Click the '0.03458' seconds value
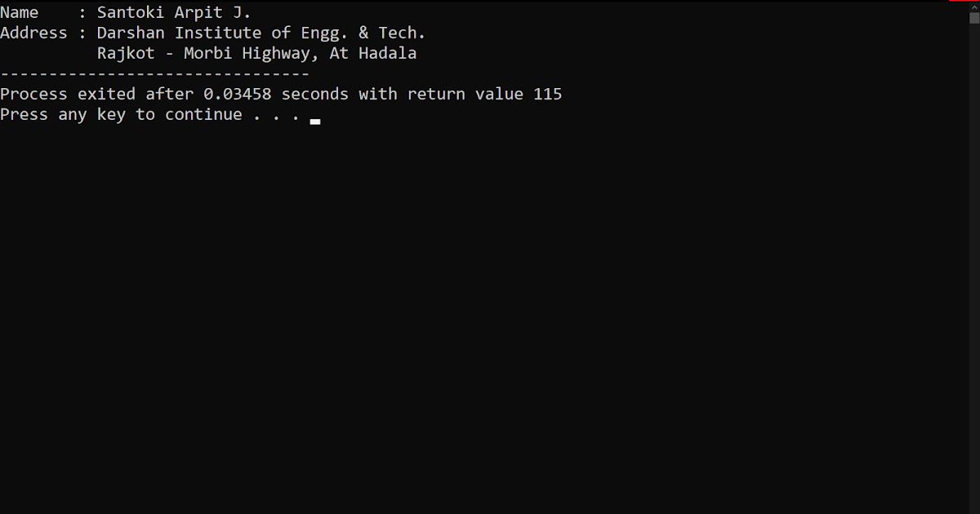Screen dimensions: 980x514 pyautogui.click(x=238, y=95)
